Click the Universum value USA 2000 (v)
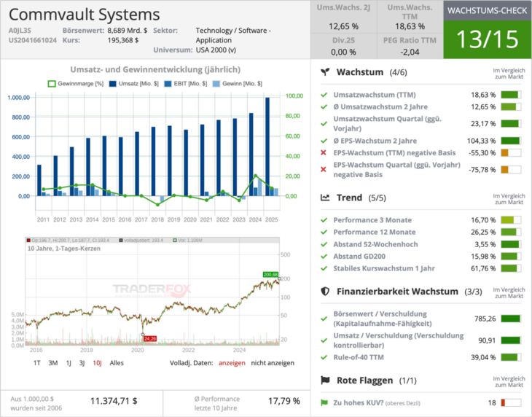Screen dimensions: 532x417 (216, 50)
